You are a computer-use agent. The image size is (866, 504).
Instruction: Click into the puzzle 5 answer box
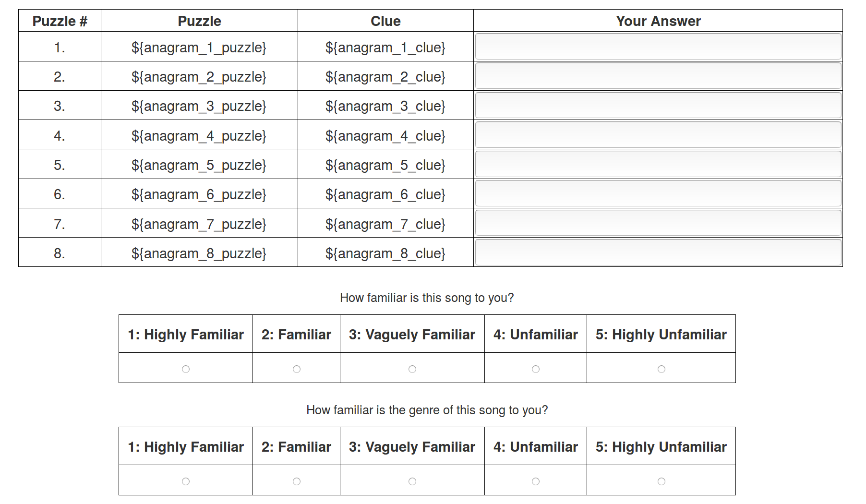658,164
